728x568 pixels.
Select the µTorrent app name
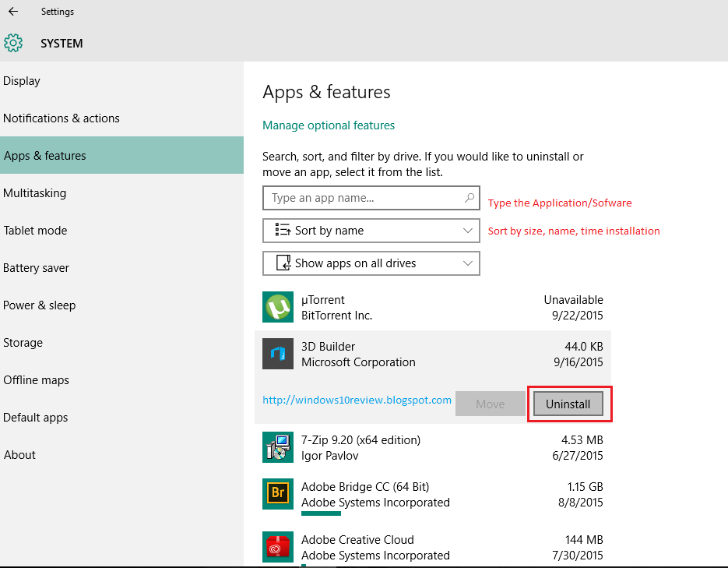tap(322, 299)
